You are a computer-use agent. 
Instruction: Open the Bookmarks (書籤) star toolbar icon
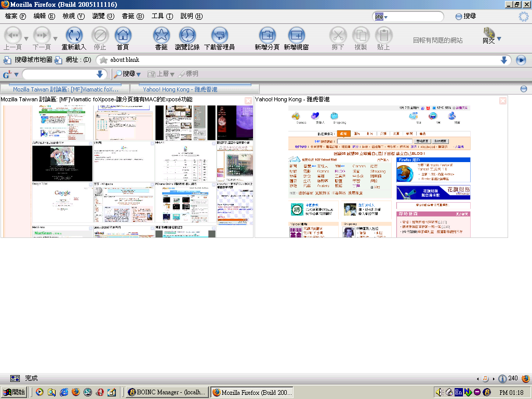tap(162, 36)
